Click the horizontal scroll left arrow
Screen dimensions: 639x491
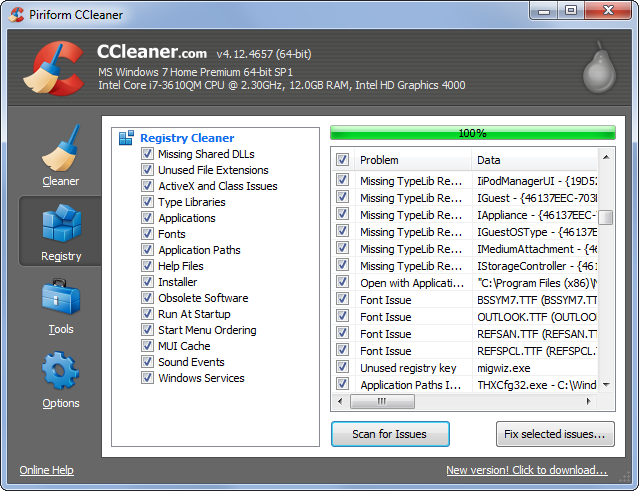[x=340, y=401]
